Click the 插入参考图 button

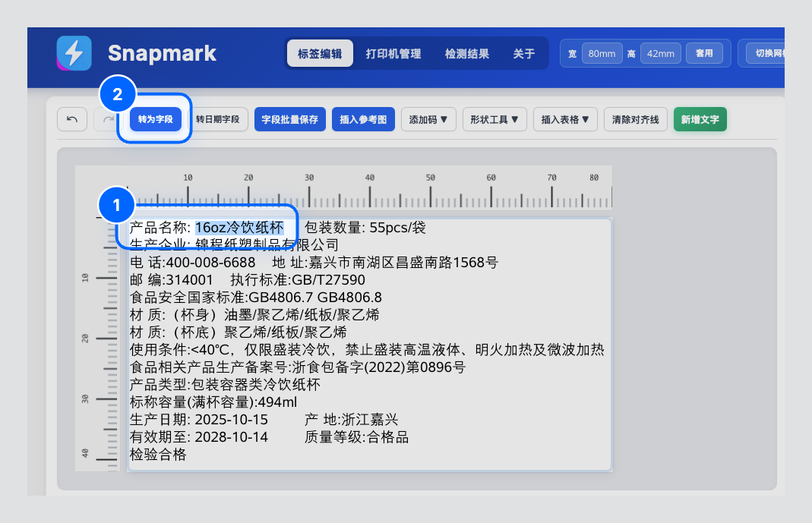coord(363,119)
